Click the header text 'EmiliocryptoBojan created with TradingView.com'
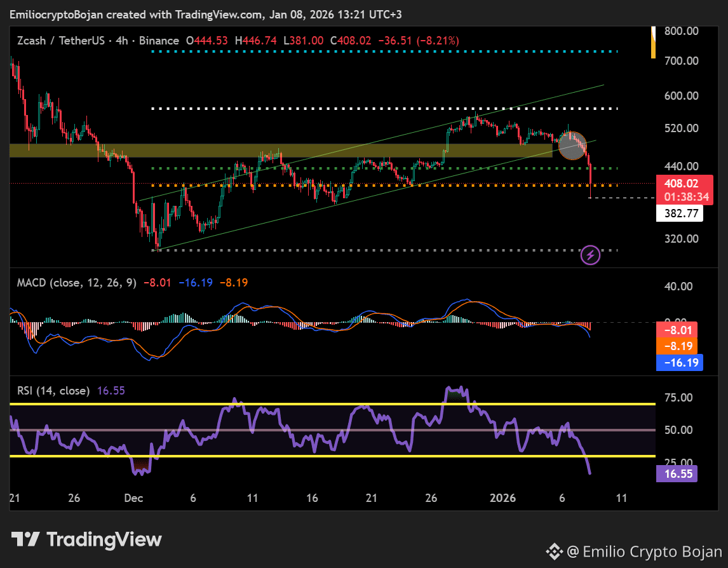This screenshot has width=728, height=568. pyautogui.click(x=135, y=15)
